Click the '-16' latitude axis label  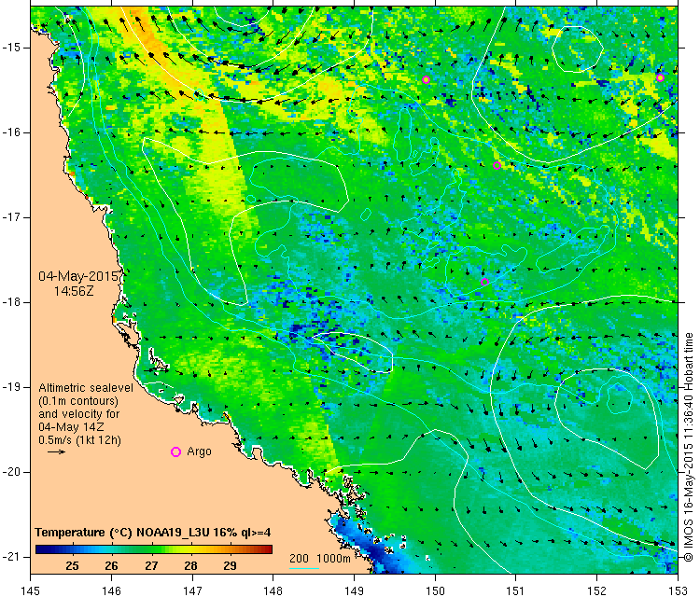point(10,132)
